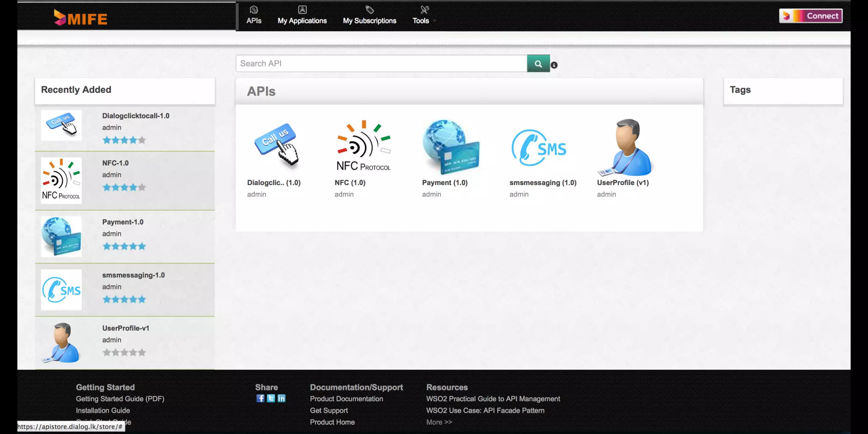Viewport: 868px width, 434px height.
Task: Open the Installation Guide link
Action: pos(103,410)
